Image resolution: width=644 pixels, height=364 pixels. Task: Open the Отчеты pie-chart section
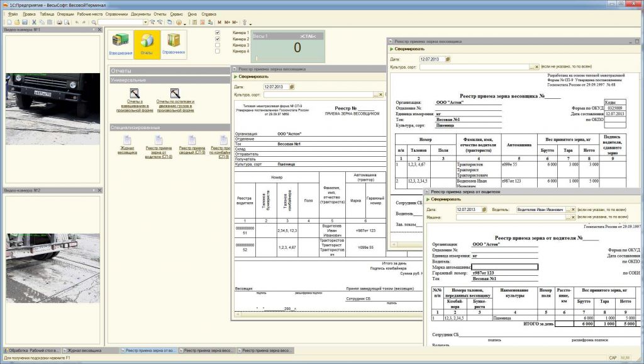pyautogui.click(x=147, y=44)
